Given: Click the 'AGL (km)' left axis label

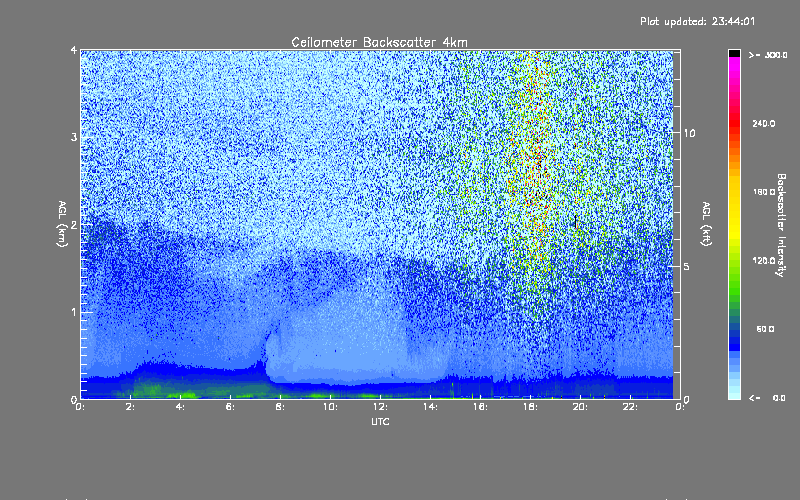Looking at the screenshot, I should (x=62, y=224).
